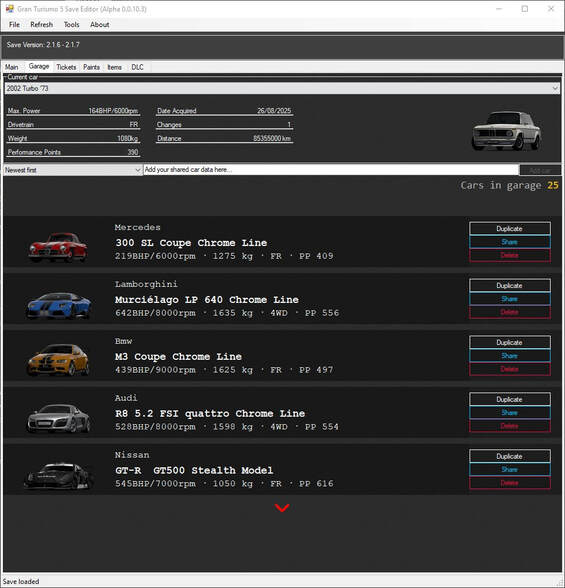Switch to the Items tab

coord(114,67)
